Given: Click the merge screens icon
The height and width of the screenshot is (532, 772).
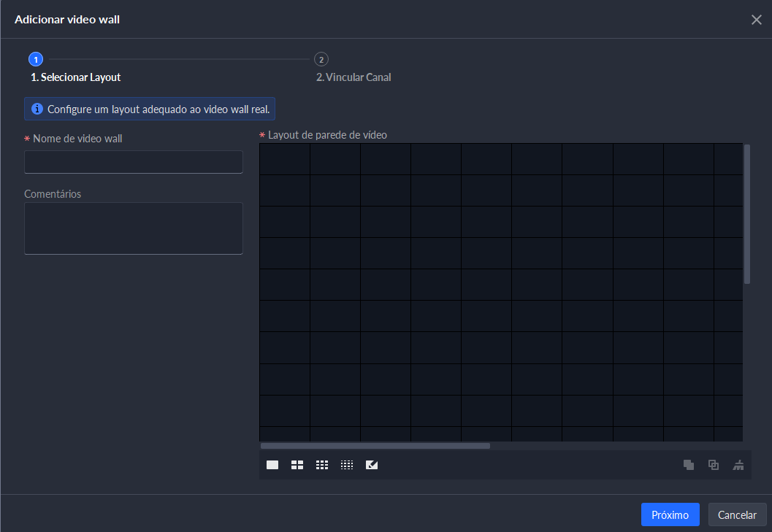Looking at the screenshot, I should click(689, 465).
